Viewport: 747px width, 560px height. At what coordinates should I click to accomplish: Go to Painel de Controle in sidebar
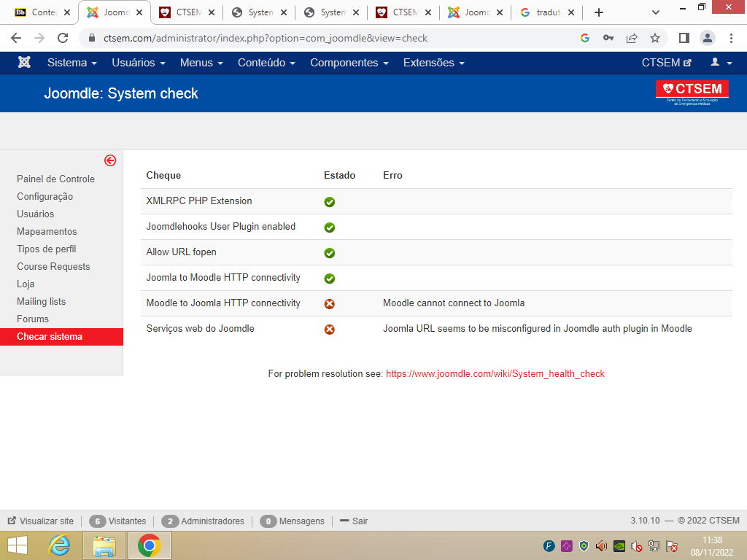point(55,179)
